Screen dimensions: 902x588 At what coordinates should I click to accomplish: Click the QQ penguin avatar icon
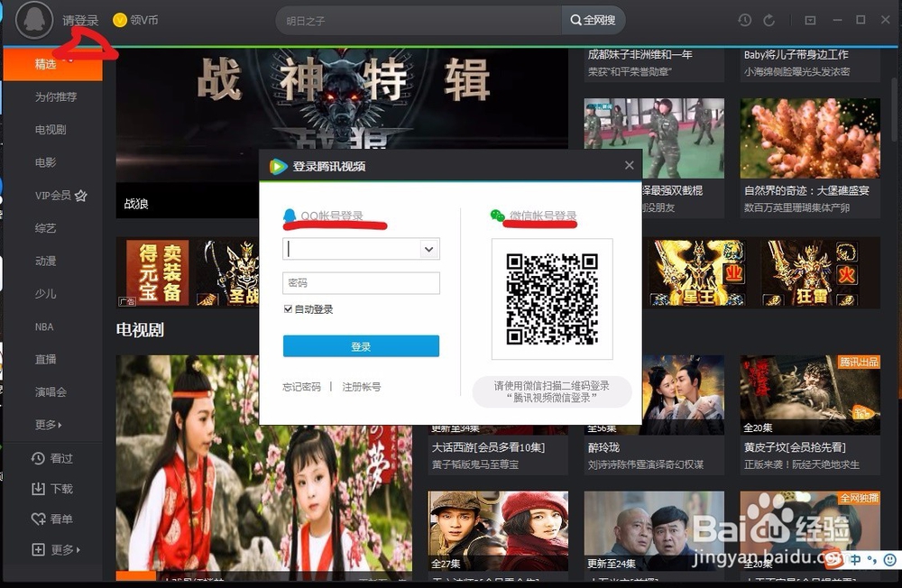pos(34,20)
